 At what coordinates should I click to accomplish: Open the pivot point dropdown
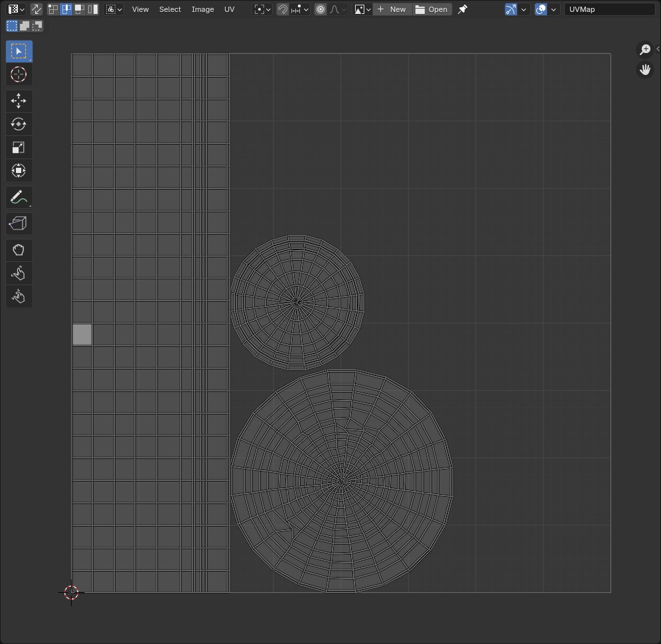coord(262,9)
